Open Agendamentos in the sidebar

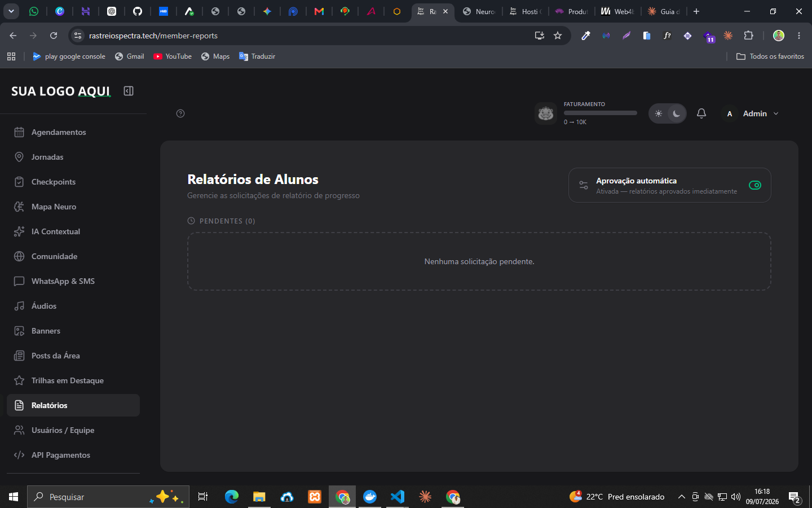pyautogui.click(x=73, y=132)
